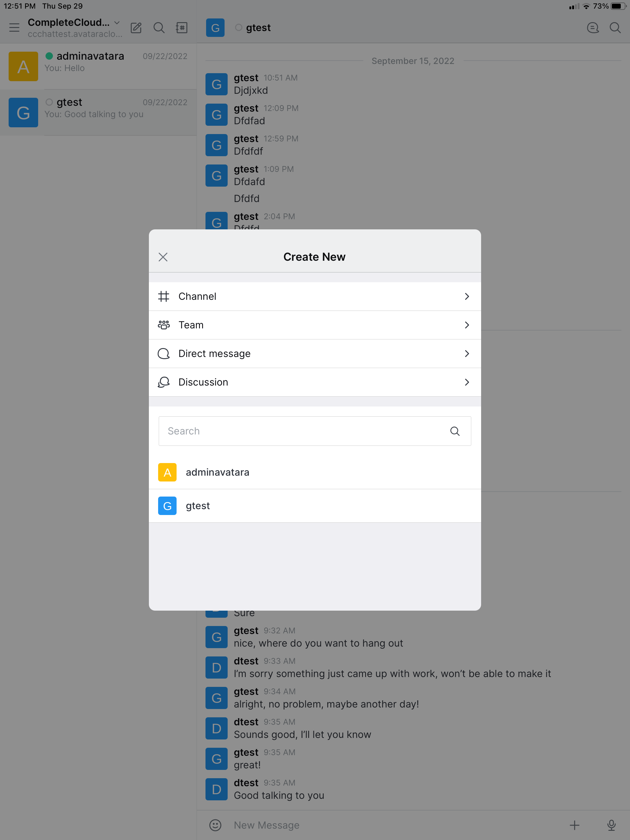Screen dimensions: 630x840
Task: Tap battery indicator in status bar
Action: click(618, 6)
